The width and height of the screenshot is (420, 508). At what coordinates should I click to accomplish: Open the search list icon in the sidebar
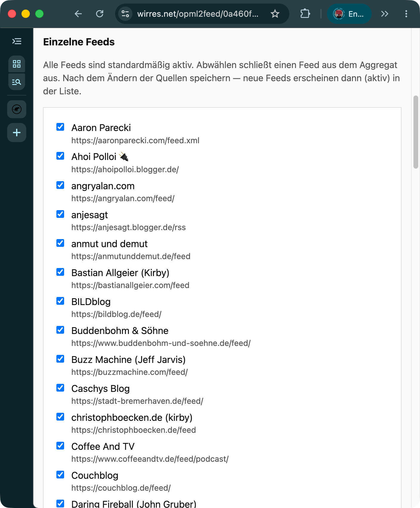coord(17,82)
